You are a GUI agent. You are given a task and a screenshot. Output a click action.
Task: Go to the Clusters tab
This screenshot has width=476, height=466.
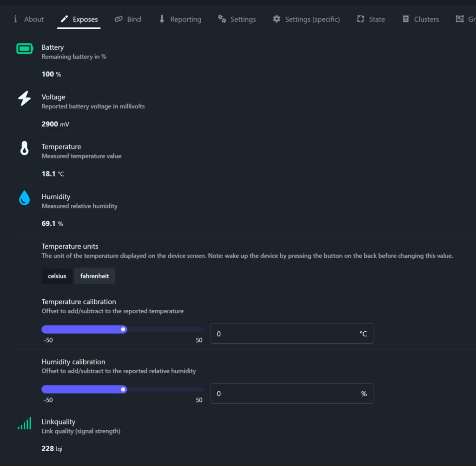pyautogui.click(x=420, y=19)
